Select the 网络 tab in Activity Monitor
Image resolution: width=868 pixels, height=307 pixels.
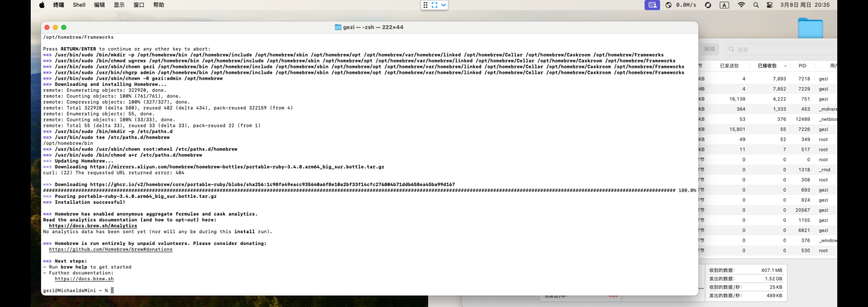point(710,49)
